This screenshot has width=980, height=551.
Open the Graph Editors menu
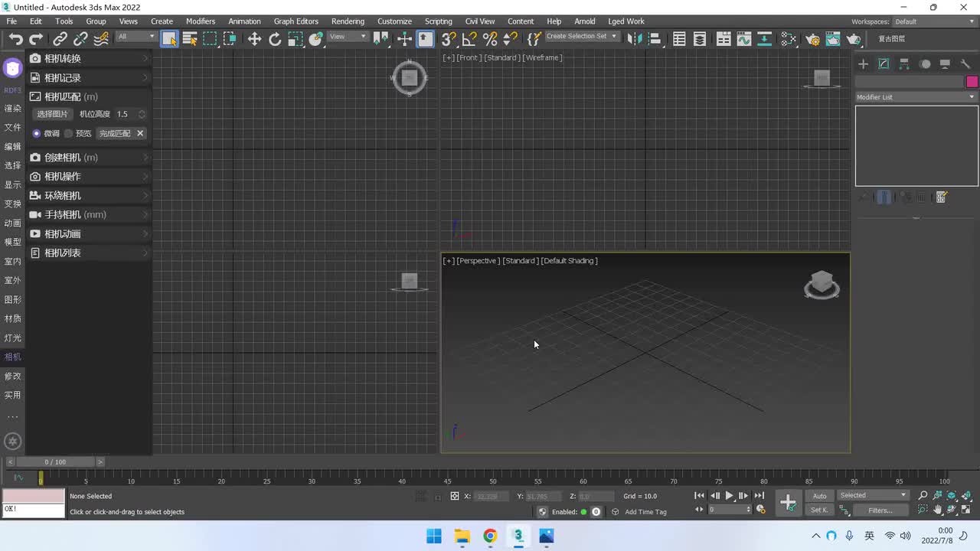[296, 21]
